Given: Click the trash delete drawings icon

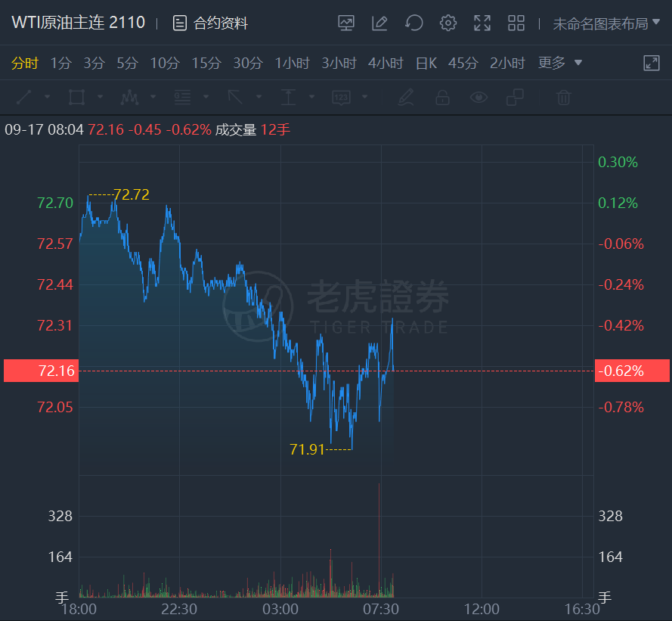Looking at the screenshot, I should [x=563, y=97].
